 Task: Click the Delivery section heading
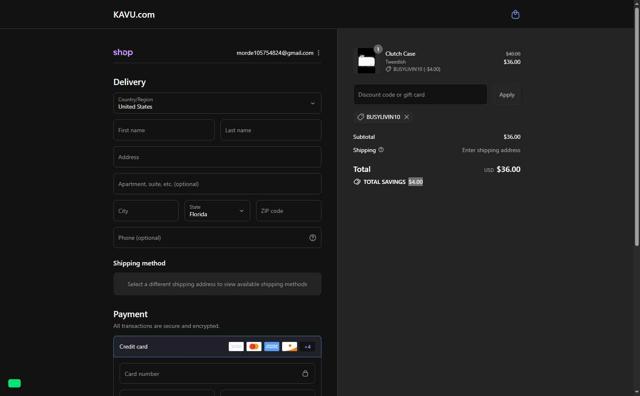point(129,82)
